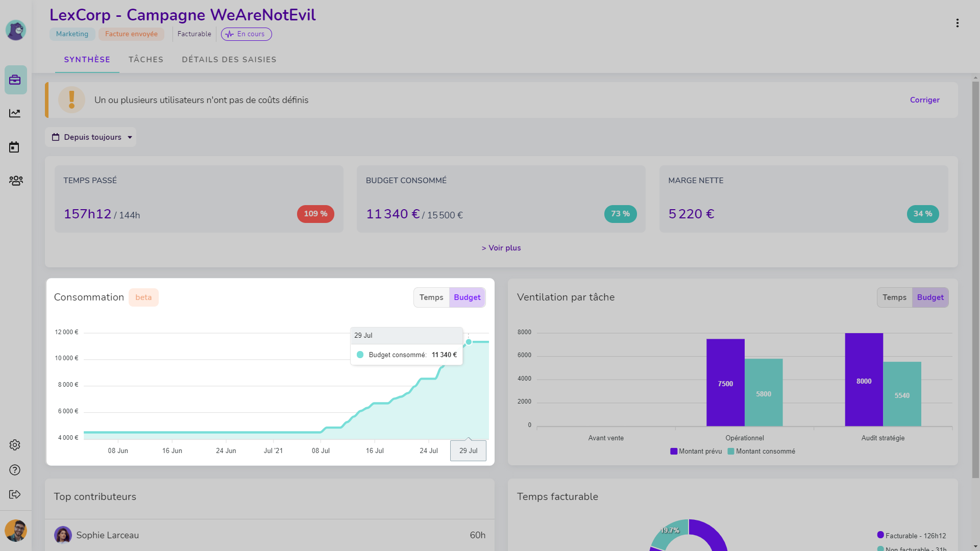Click the 5540 Audit stratégie consumed bar
980x551 pixels.
(x=902, y=394)
